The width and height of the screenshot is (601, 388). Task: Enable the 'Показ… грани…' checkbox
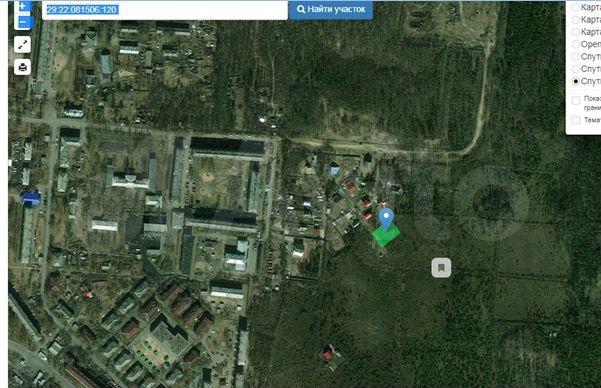576,100
